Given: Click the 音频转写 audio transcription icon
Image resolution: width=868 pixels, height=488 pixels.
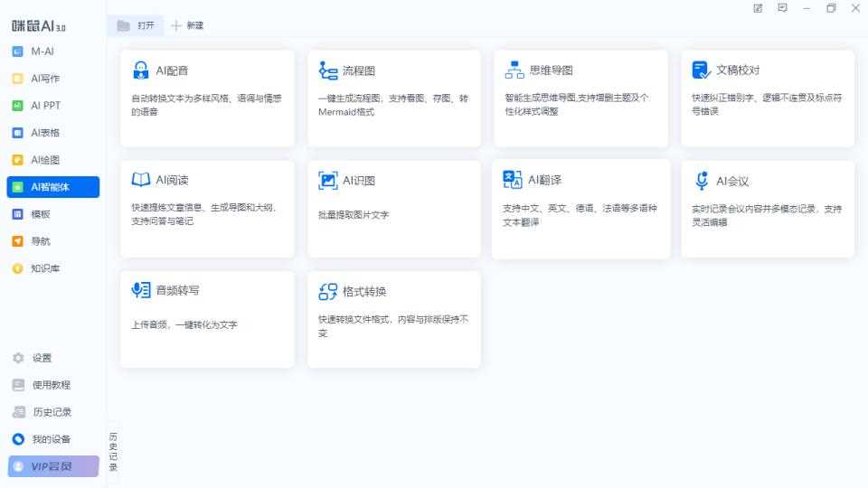Looking at the screenshot, I should 141,290.
